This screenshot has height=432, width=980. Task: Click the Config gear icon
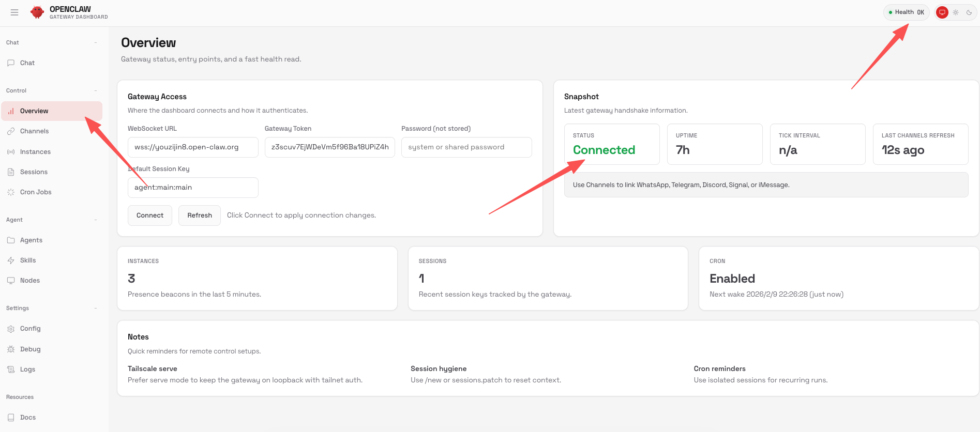tap(11, 329)
